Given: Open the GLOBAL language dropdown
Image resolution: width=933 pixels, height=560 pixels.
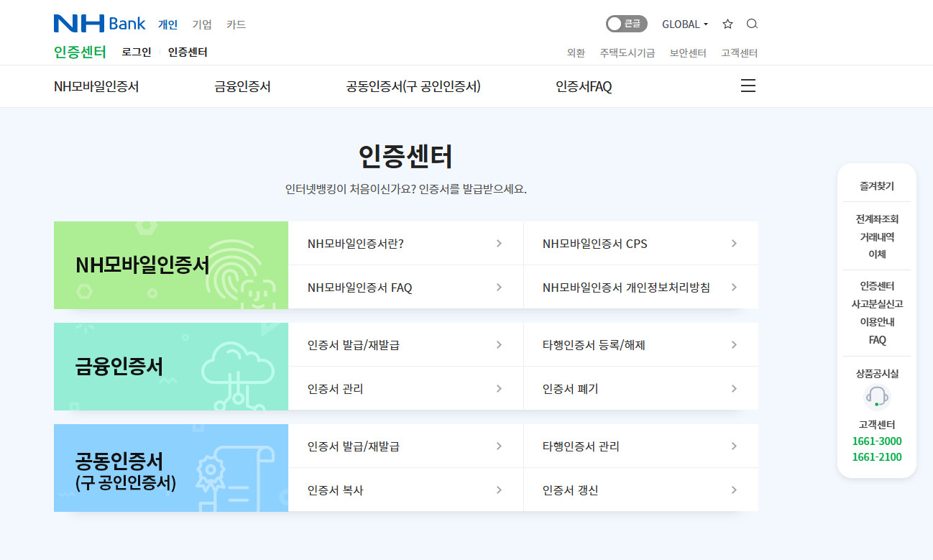Looking at the screenshot, I should coord(685,24).
